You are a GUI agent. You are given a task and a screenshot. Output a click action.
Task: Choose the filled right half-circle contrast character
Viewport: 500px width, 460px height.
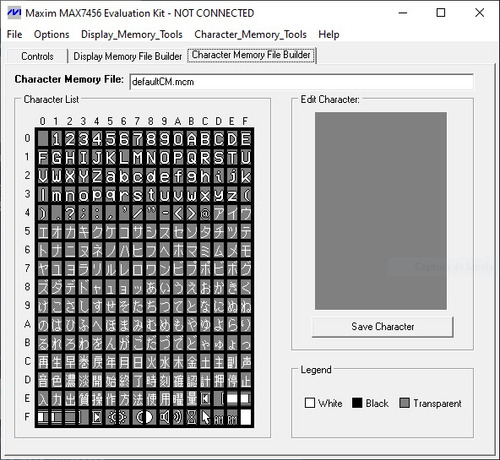[x=151, y=417]
